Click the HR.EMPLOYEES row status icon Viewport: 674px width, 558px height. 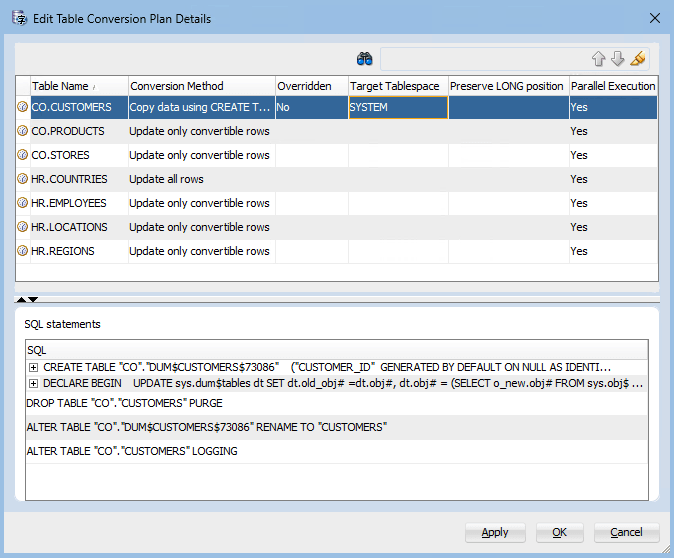point(22,203)
